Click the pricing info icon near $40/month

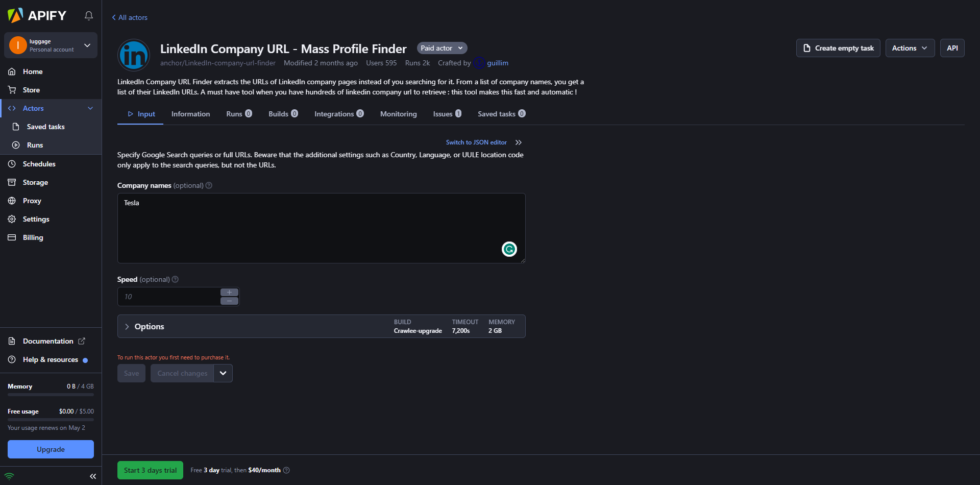point(286,471)
